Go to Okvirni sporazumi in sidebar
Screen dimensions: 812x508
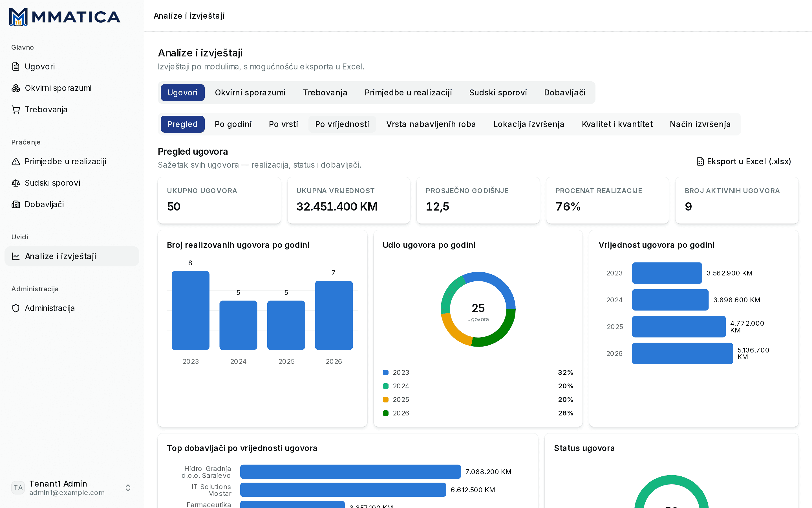(x=72, y=88)
